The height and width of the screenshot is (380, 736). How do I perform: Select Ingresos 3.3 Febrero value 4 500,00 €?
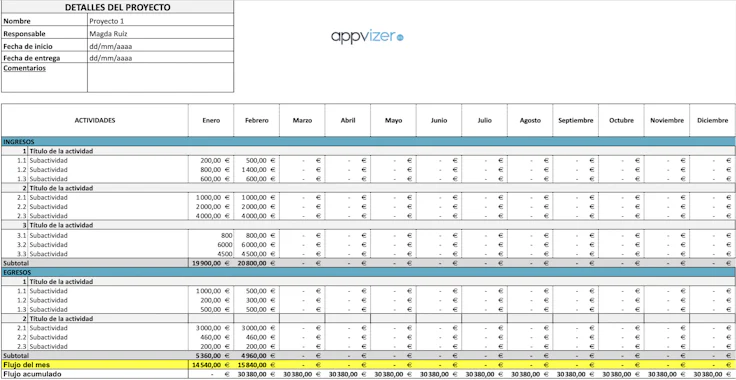[x=257, y=254]
